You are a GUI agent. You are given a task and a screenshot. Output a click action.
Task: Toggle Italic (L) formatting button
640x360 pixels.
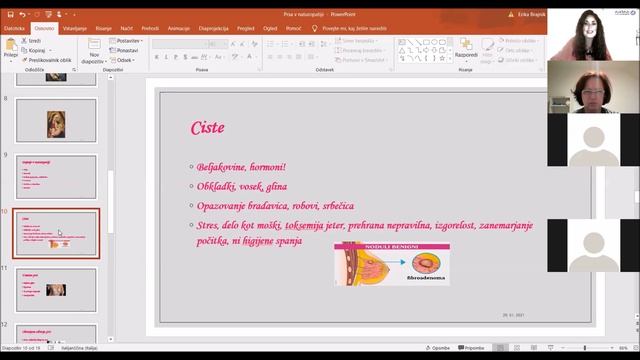click(x=166, y=57)
